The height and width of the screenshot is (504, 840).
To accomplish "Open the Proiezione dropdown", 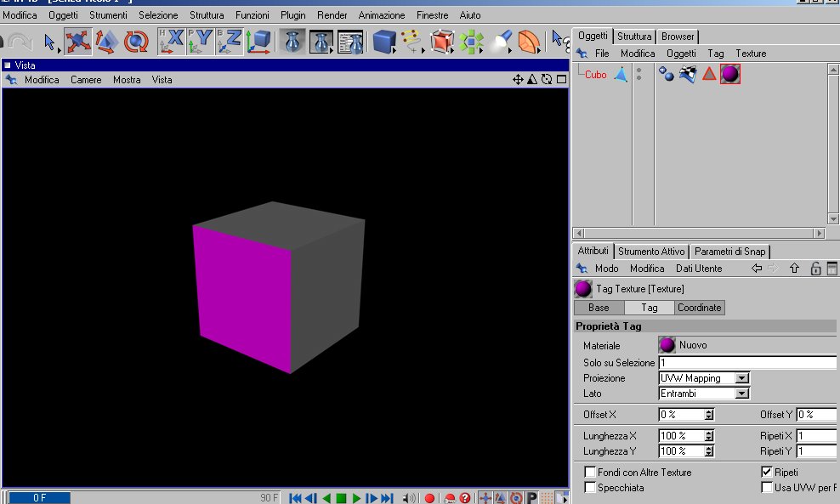I will pyautogui.click(x=704, y=378).
